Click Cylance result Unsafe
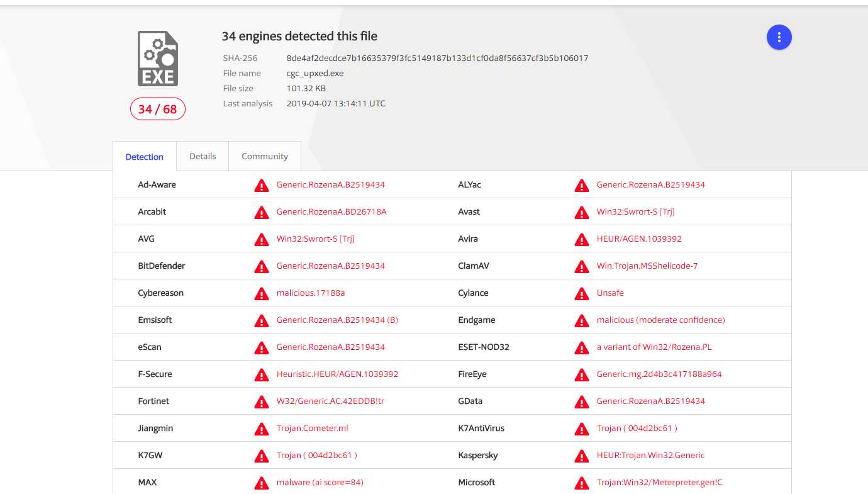868x494 pixels. [x=610, y=293]
